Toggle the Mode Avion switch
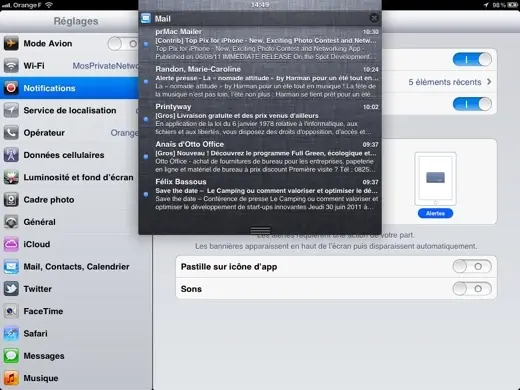Viewport: 520px width, 390px height. (123, 44)
